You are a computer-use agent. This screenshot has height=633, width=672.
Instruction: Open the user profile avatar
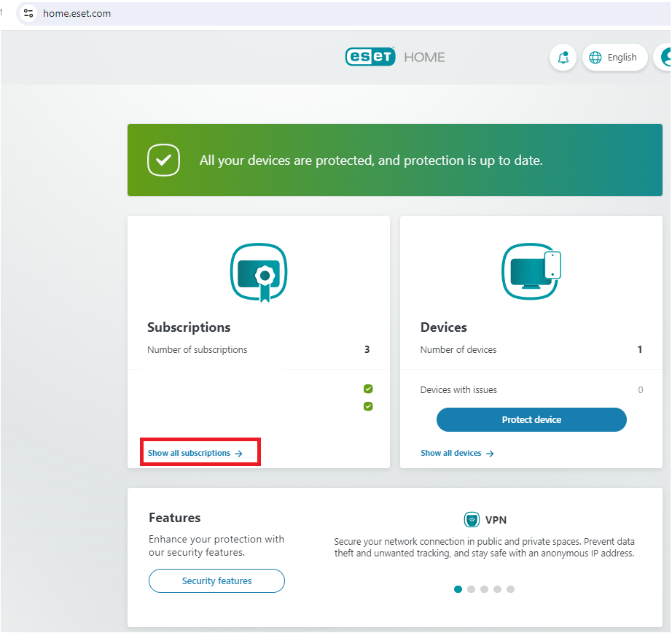click(x=663, y=57)
